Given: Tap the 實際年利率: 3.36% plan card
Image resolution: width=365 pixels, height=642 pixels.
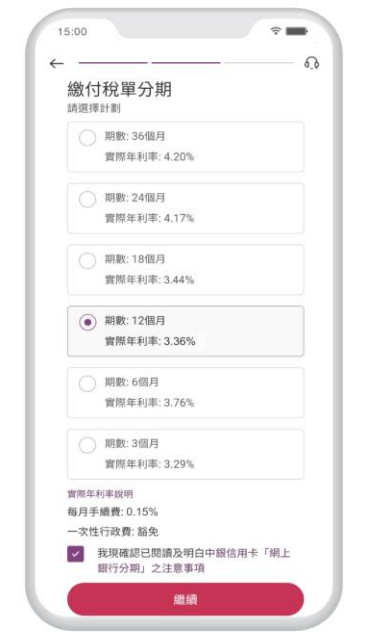Looking at the screenshot, I should tap(186, 331).
